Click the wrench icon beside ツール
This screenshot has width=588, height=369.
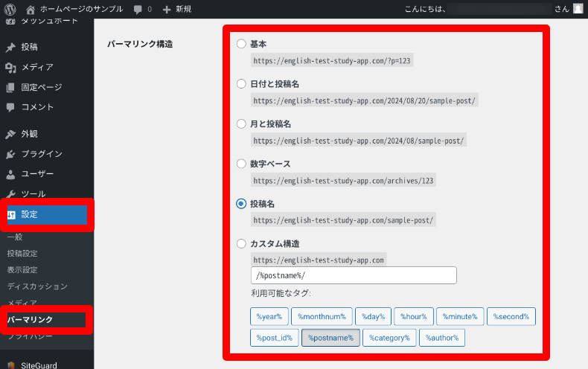10,194
